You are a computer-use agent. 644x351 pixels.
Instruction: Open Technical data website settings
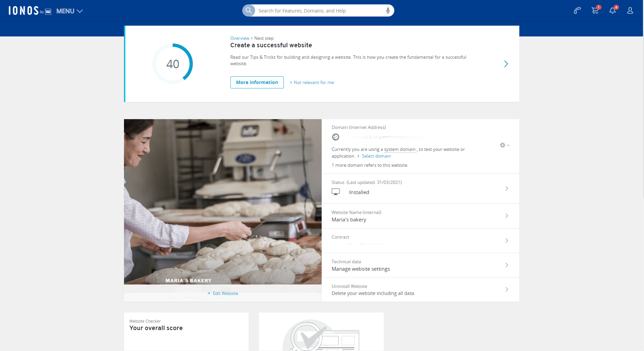[x=506, y=265]
